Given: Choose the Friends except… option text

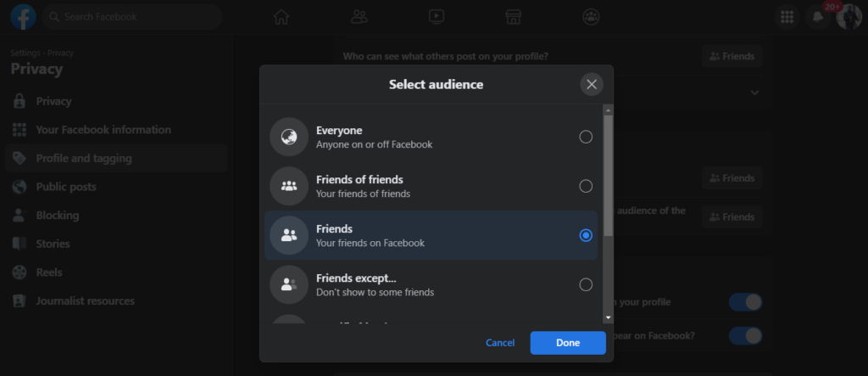Looking at the screenshot, I should point(356,278).
